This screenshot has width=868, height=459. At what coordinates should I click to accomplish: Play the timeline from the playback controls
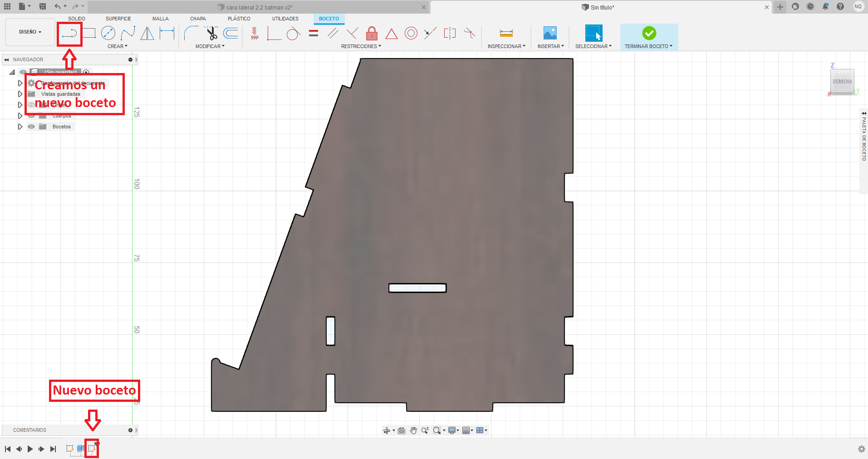tap(30, 449)
